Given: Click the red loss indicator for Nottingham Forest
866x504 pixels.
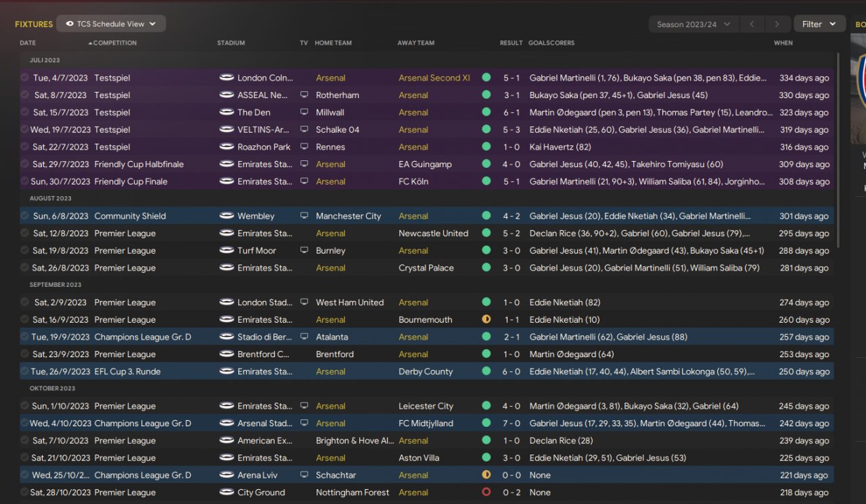Looking at the screenshot, I should tap(486, 492).
